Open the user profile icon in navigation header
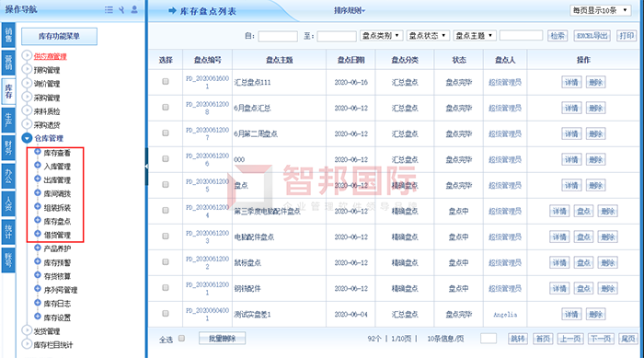 coord(134,9)
